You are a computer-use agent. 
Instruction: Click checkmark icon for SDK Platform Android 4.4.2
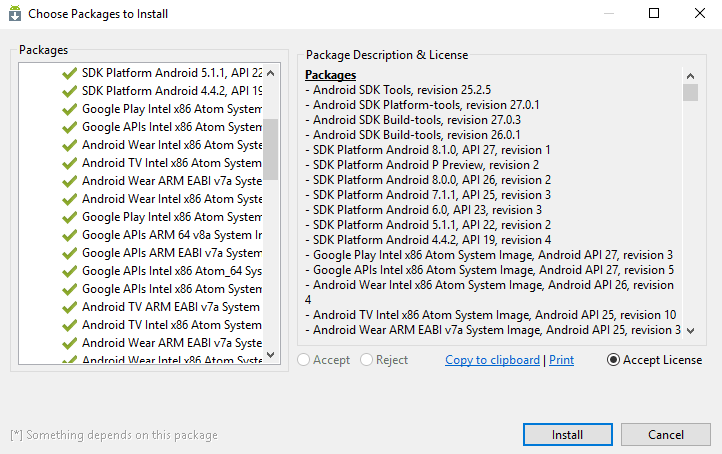70,91
